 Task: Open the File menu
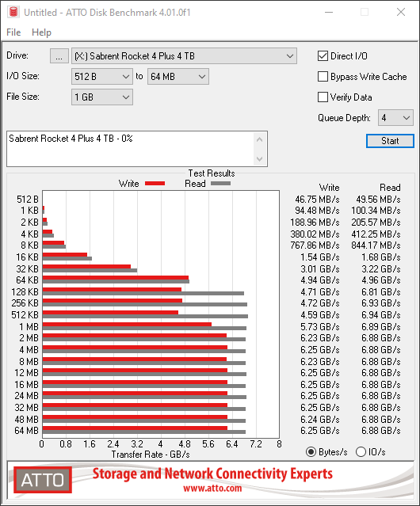(x=13, y=32)
